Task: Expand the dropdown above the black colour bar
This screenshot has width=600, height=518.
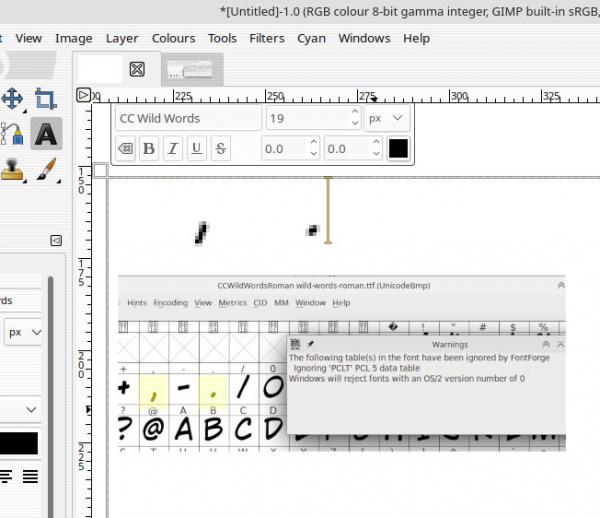Action: (21, 409)
